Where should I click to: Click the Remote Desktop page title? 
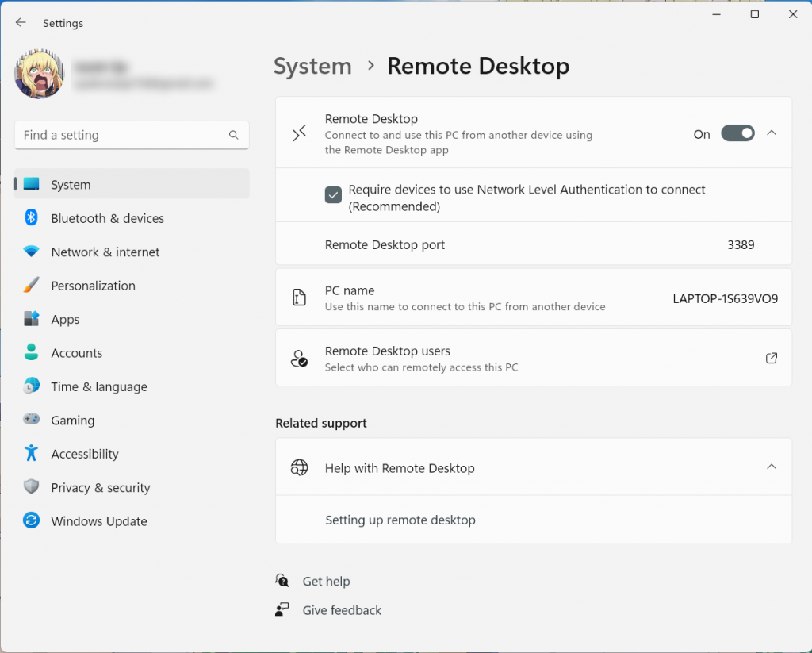pos(478,67)
